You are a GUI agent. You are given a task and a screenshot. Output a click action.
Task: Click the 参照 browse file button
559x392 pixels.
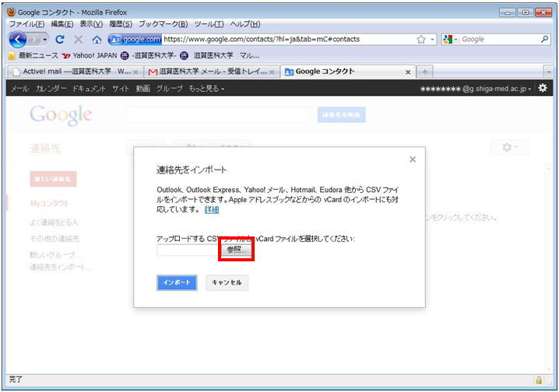236,250
